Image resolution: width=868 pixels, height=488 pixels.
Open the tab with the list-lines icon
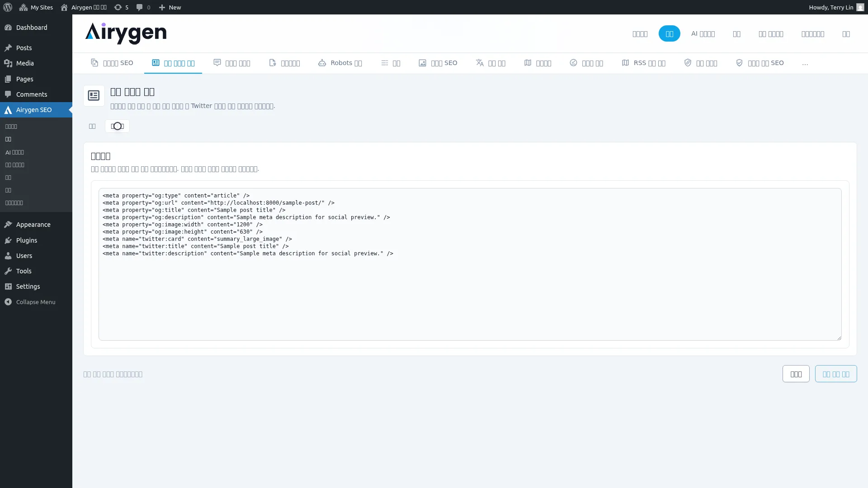pyautogui.click(x=391, y=63)
